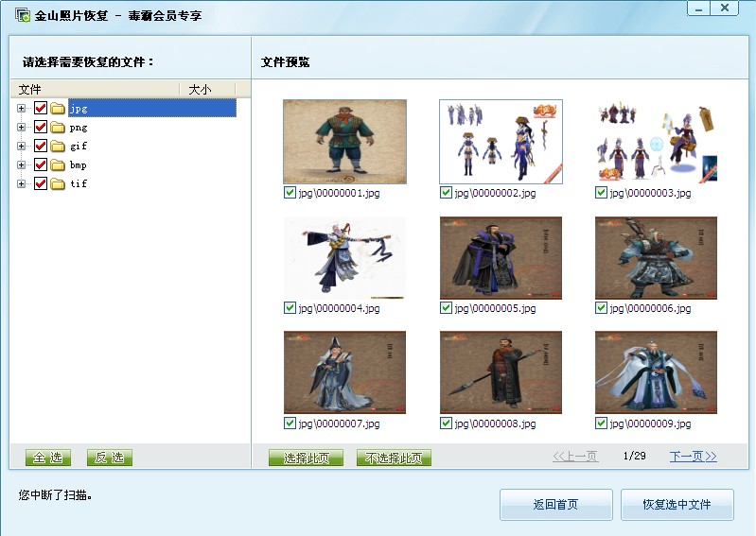
Task: Uncheck the 00000005.jpg checkbox
Action: click(446, 308)
